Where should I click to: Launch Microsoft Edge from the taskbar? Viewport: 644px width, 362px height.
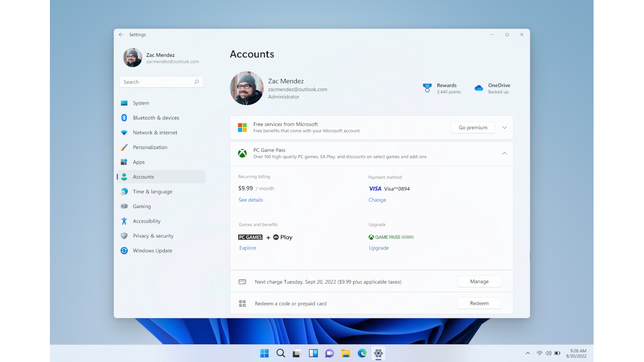coord(361,353)
